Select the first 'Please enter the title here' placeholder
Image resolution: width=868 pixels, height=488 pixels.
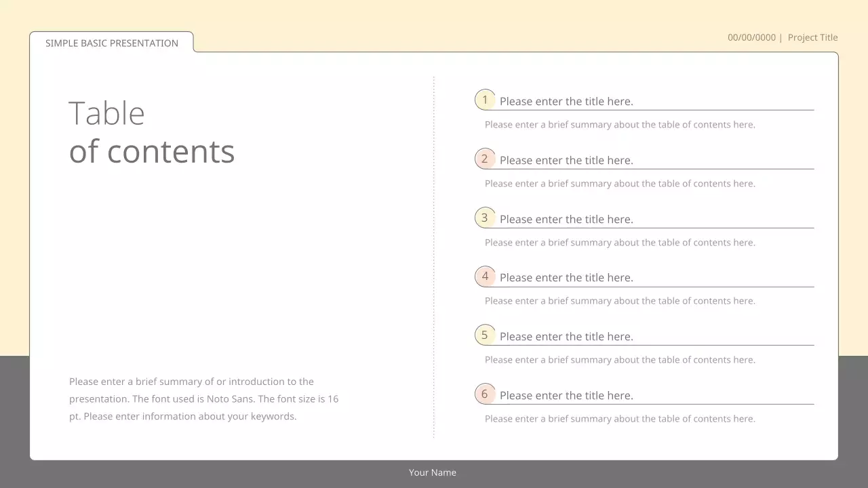pyautogui.click(x=566, y=101)
